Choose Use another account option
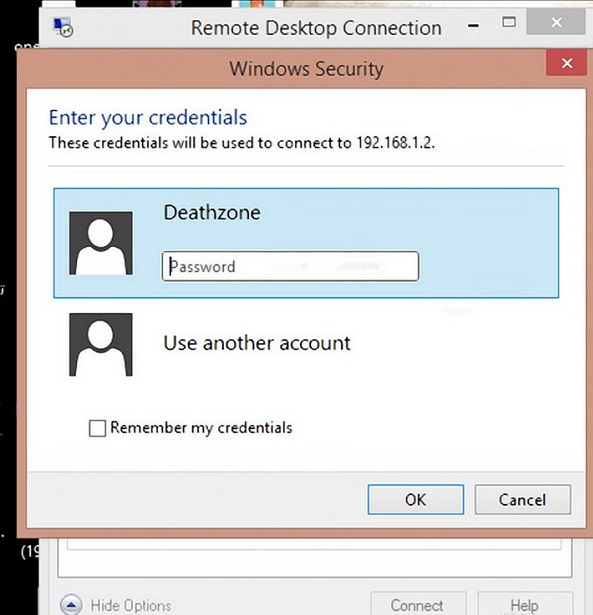 [x=257, y=343]
